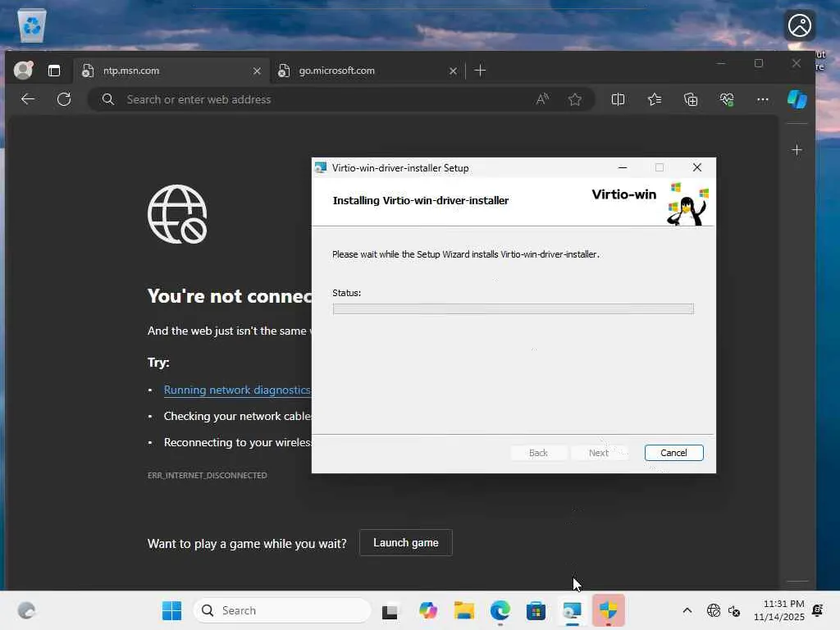The width and height of the screenshot is (840, 630).
Task: Activate Read aloud icon in address bar
Action: pos(542,99)
